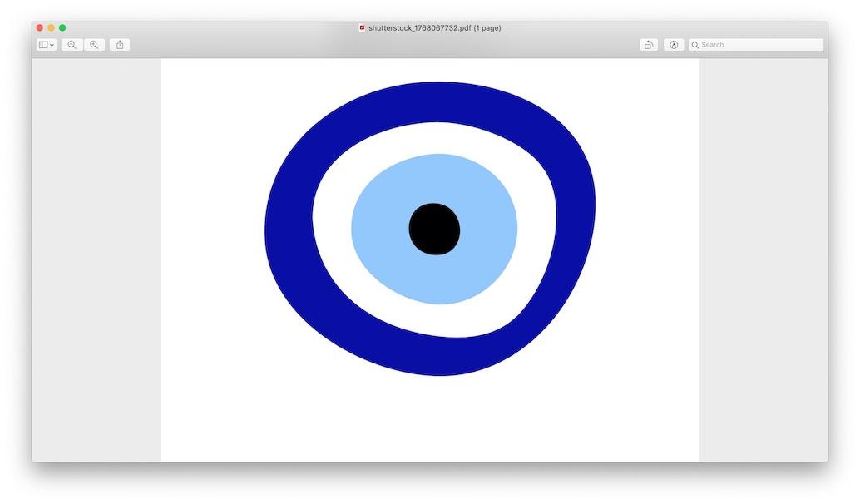Image resolution: width=860 pixels, height=504 pixels.
Task: Click the black pupil at the center
Action: coord(434,229)
